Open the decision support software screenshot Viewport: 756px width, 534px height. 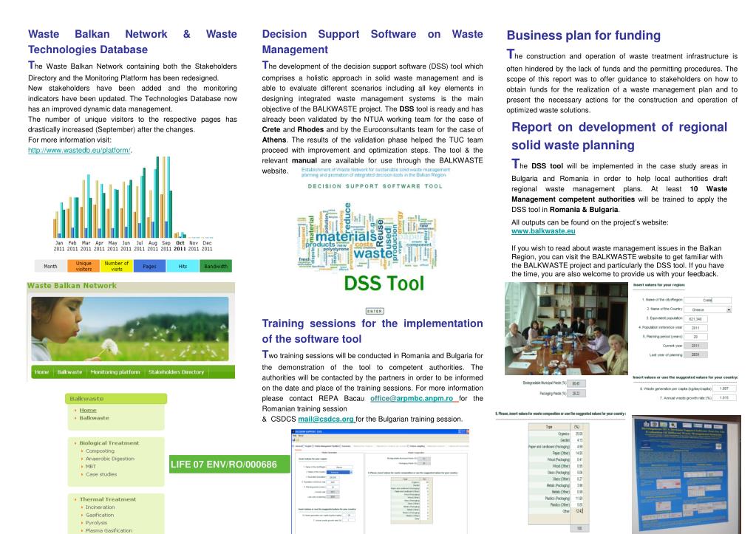coord(381,482)
